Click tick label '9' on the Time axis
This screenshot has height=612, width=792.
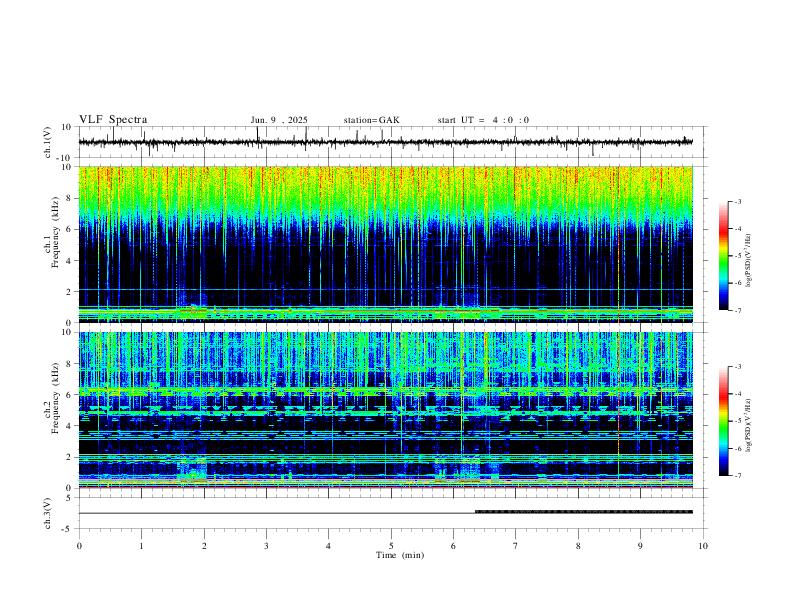(x=640, y=546)
